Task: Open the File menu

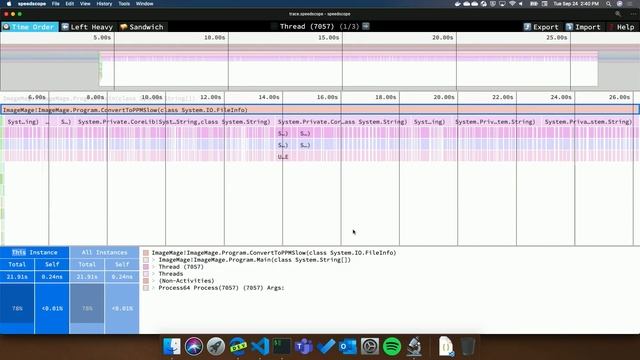Action: tap(56, 4)
